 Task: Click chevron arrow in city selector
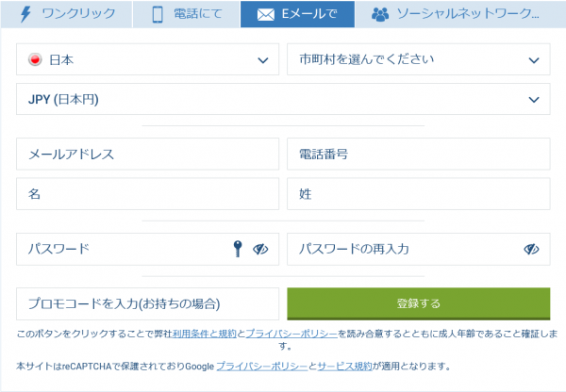point(534,60)
